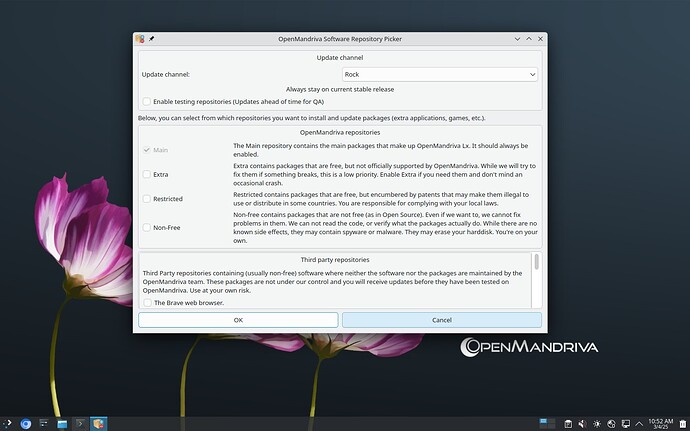Open the Update channel dropdown showing Rock
The height and width of the screenshot is (431, 690).
click(x=440, y=74)
